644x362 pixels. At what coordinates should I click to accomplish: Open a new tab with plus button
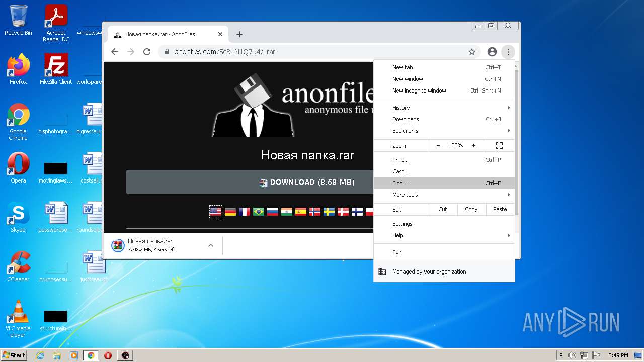coord(239,34)
